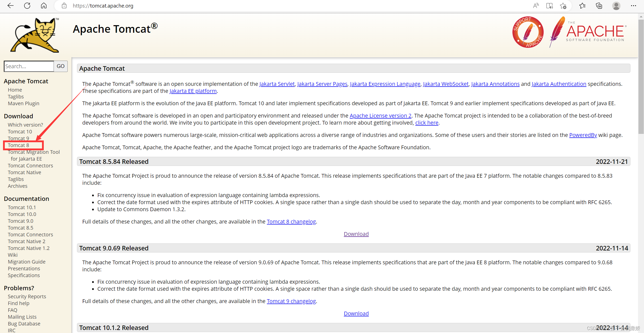Open the browser home page icon

coord(44,6)
